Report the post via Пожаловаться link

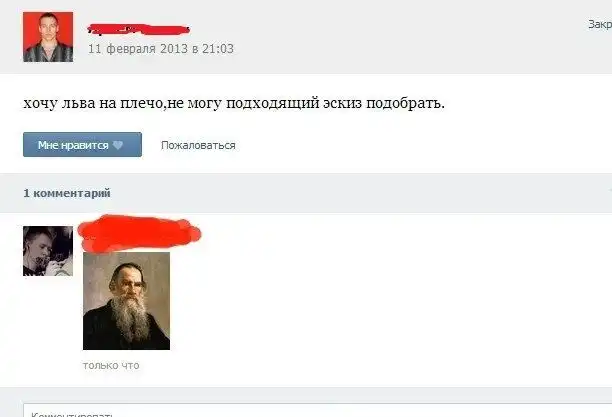(x=198, y=145)
